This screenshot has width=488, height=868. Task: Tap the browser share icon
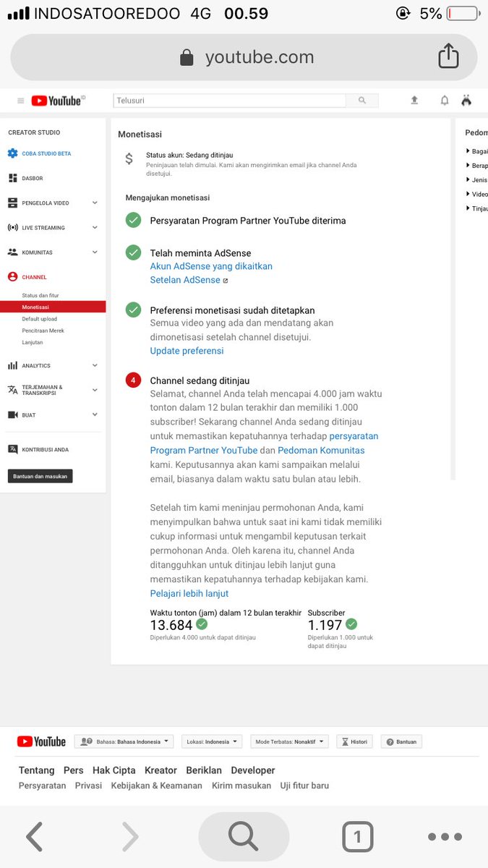point(448,56)
